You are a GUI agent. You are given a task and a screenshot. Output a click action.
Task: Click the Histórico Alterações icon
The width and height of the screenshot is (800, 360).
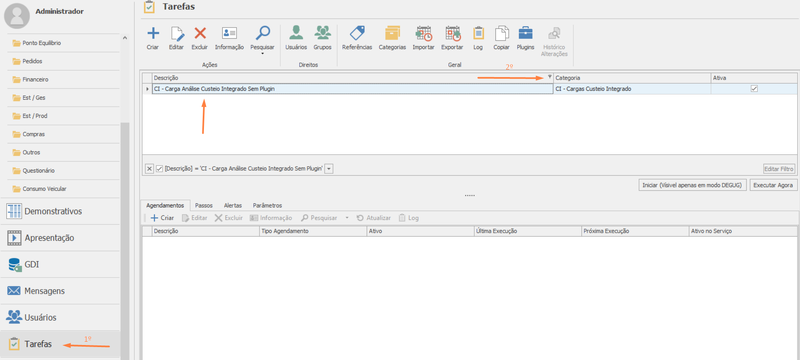pyautogui.click(x=554, y=34)
